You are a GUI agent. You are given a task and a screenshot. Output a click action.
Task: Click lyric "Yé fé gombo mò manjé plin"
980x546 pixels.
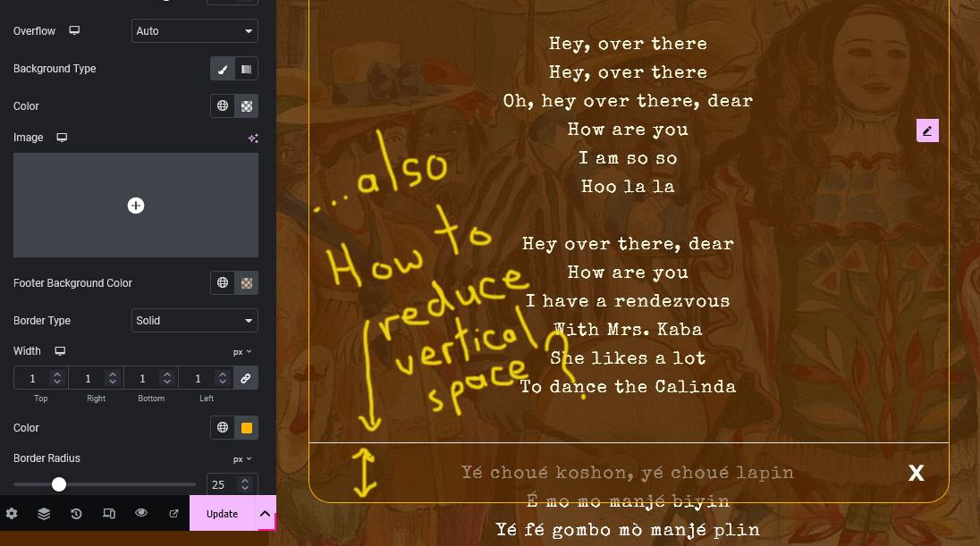click(x=628, y=530)
